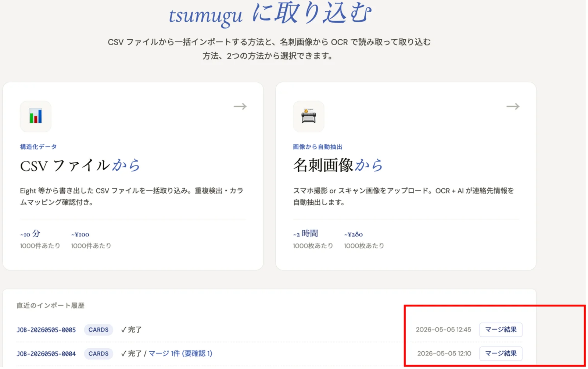Click the ~¥280 cost text
588x369 pixels.
pyautogui.click(x=354, y=234)
